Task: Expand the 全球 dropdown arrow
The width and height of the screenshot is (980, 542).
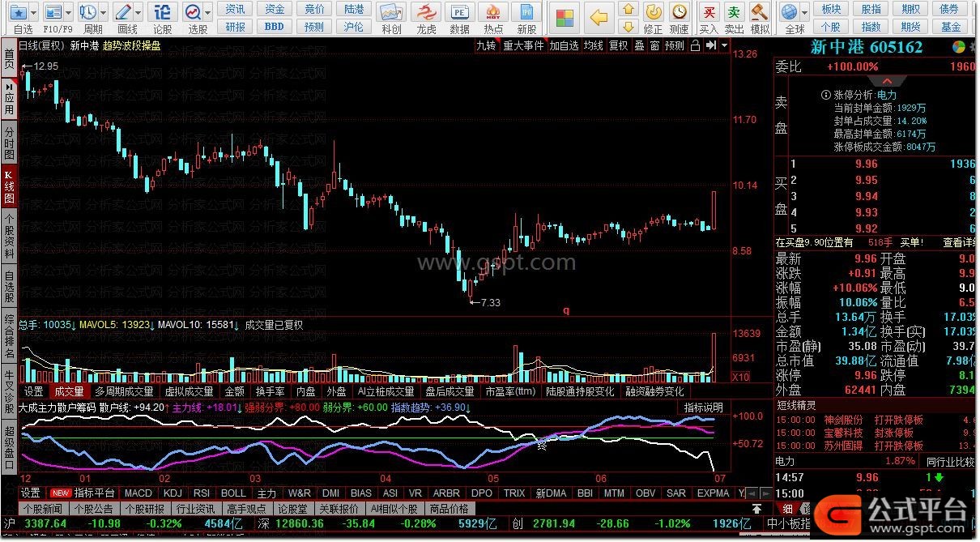Action: pyautogui.click(x=804, y=12)
